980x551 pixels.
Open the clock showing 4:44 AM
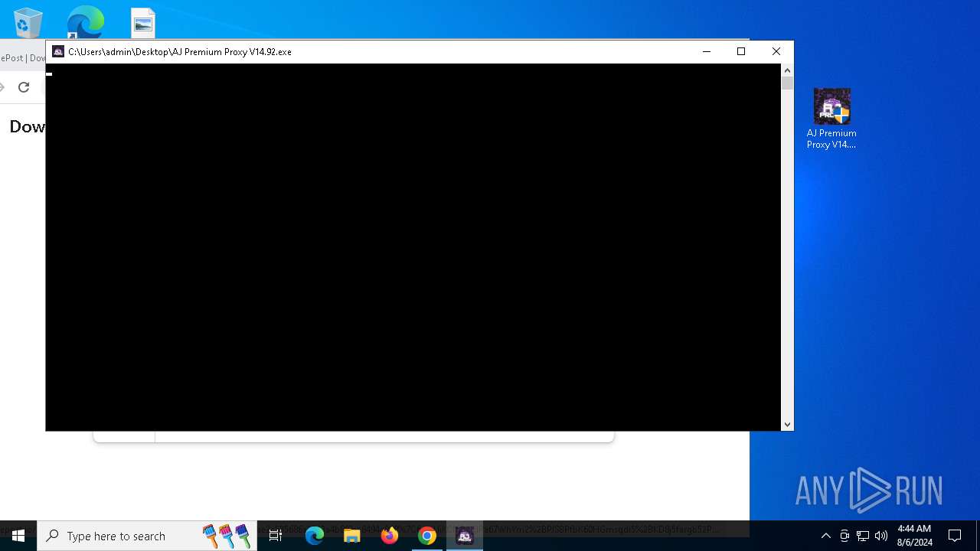(914, 536)
